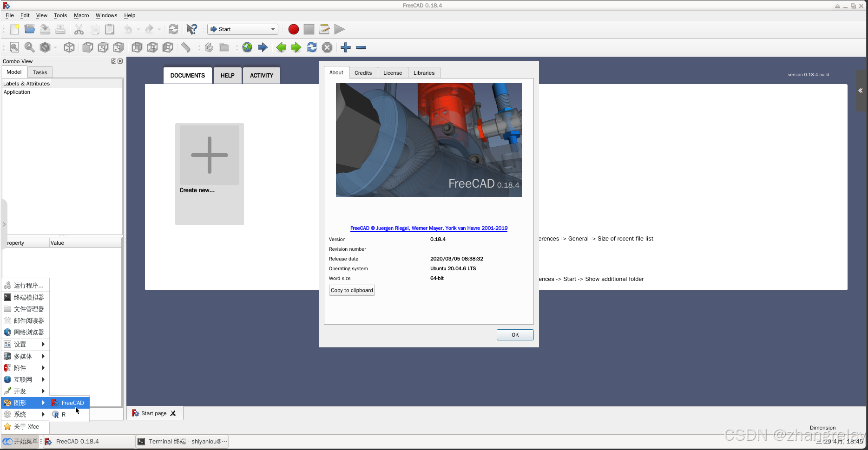This screenshot has width=868, height=450.
Task: Open the File menu
Action: click(10, 15)
